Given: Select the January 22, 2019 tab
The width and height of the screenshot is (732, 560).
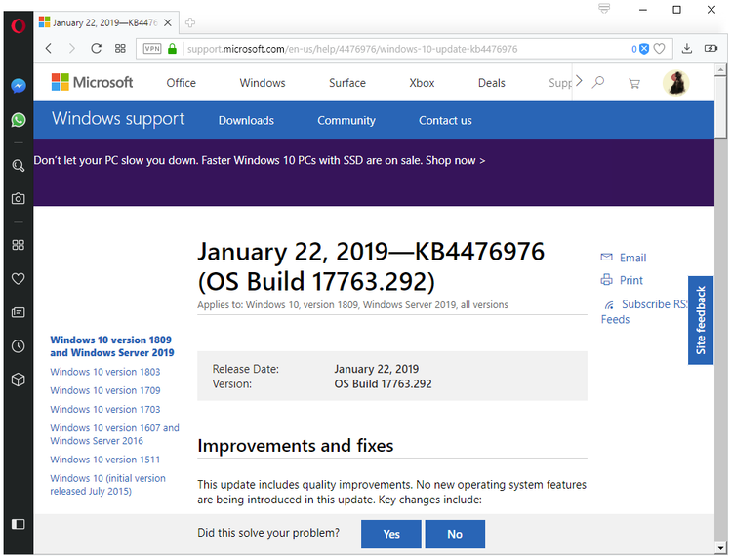Looking at the screenshot, I should (x=106, y=22).
